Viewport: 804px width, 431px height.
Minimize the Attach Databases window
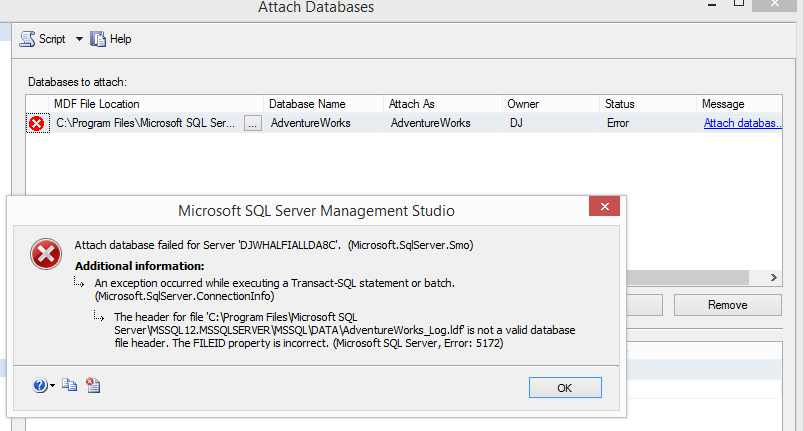712,5
